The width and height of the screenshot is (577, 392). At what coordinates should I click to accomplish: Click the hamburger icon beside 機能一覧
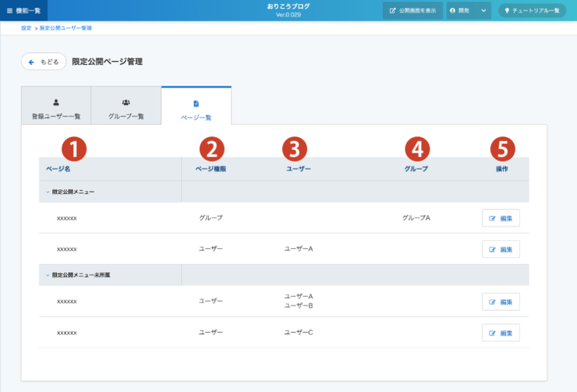click(9, 11)
